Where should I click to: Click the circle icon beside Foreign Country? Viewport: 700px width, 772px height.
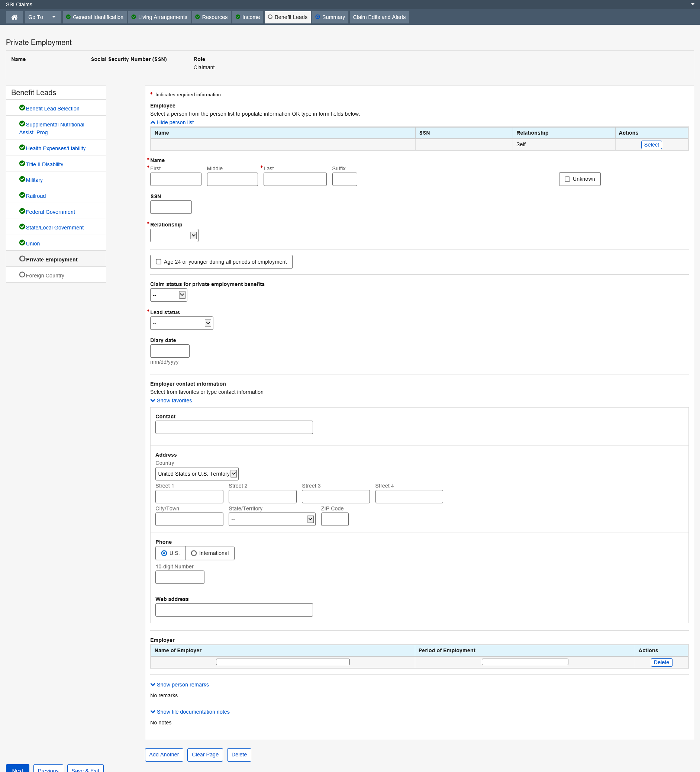[22, 275]
